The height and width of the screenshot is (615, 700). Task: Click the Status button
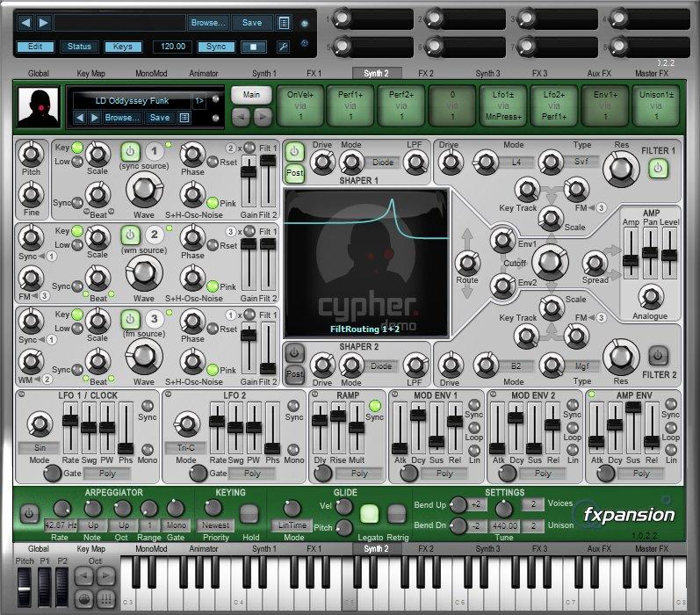79,47
